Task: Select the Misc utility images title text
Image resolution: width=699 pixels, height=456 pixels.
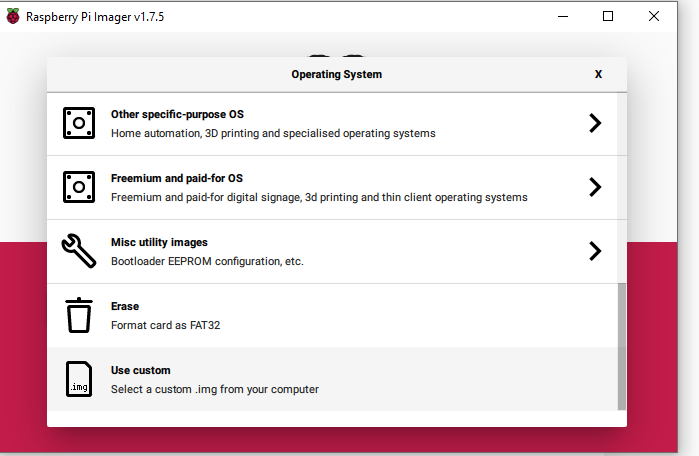Action: click(159, 242)
